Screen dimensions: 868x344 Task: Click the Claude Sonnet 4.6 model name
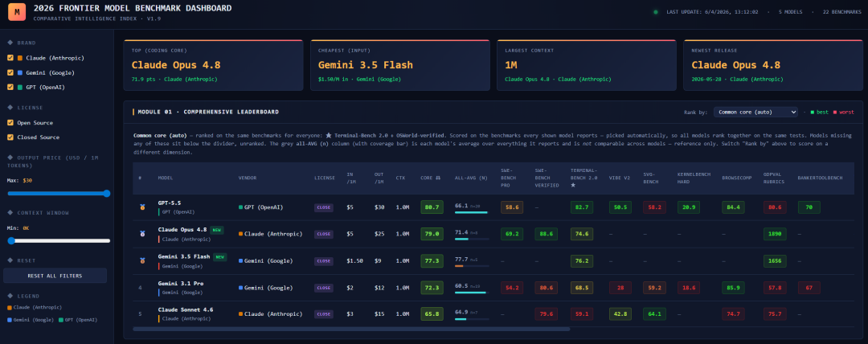(x=186, y=309)
